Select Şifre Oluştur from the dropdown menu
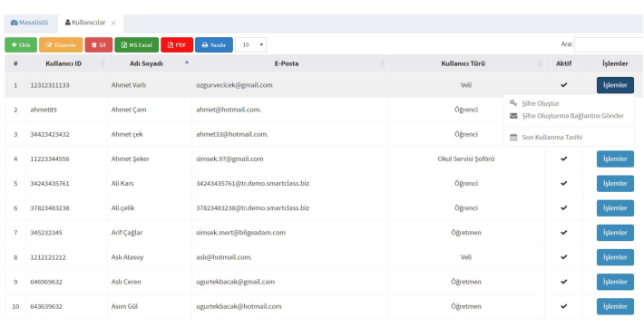644x327 pixels. click(541, 103)
